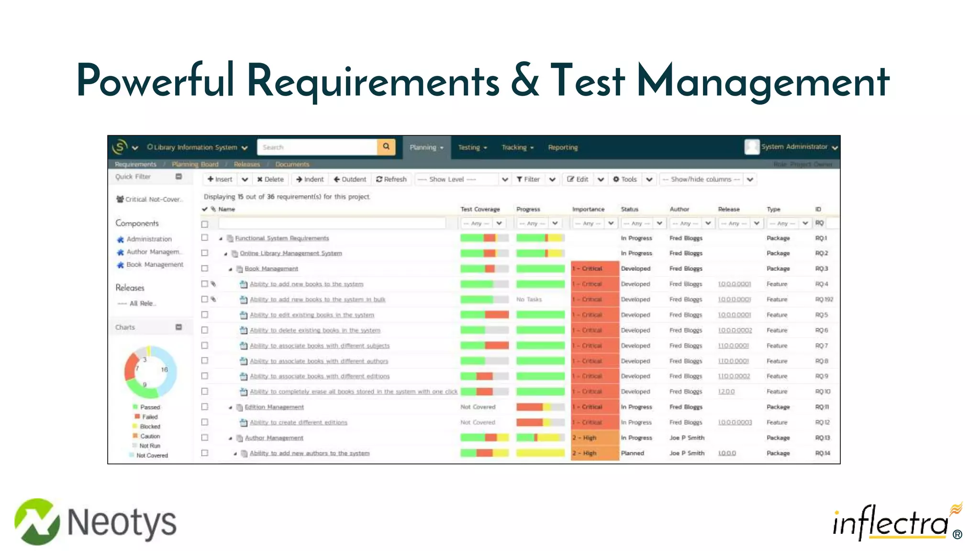Image resolution: width=980 pixels, height=551 pixels.
Task: Tick checkbox for 'Ability to add new authors' row
Action: pyautogui.click(x=205, y=453)
